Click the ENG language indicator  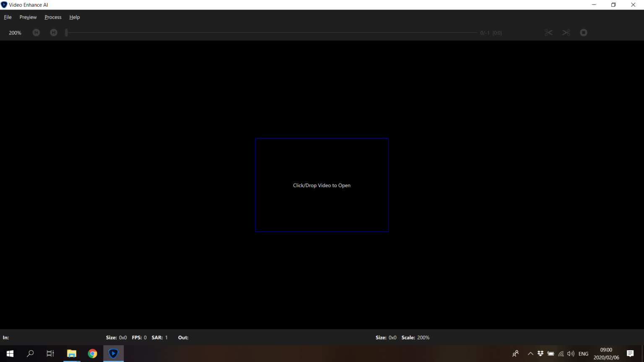[x=583, y=354]
